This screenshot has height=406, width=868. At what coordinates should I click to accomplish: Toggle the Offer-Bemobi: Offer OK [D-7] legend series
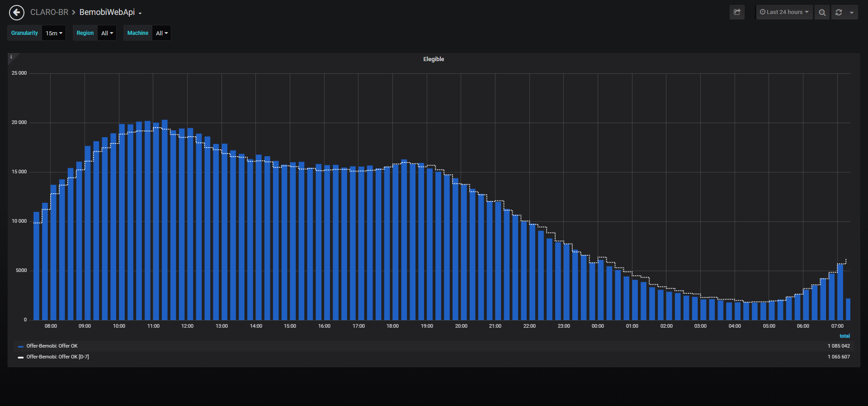[57, 357]
